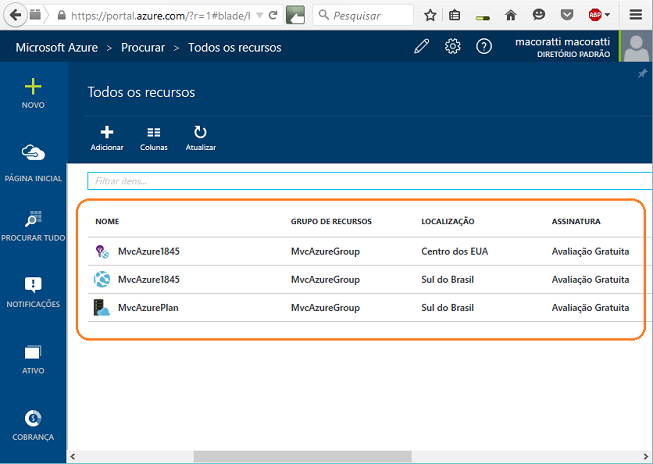Open Página Inicial cloud icon
The image size is (653, 464).
coord(33,152)
